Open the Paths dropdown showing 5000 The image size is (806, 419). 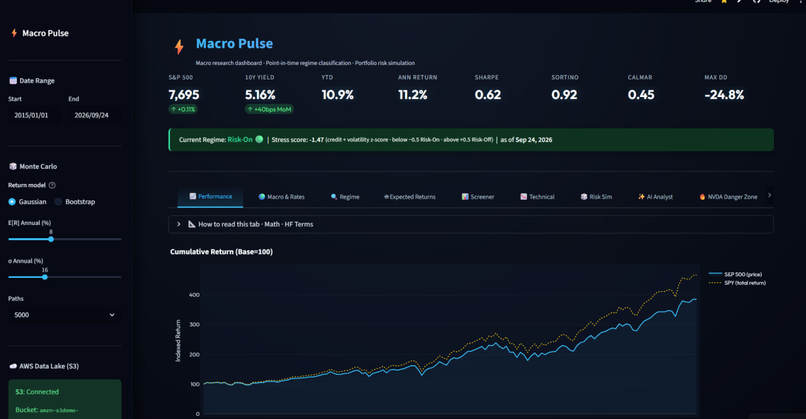coord(65,315)
